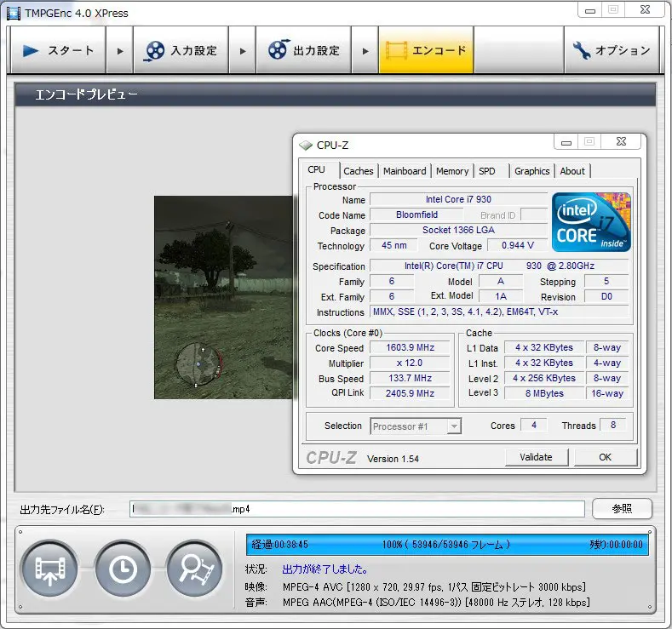This screenshot has height=629, width=672.
Task: Click the Instructions value MMX, SSE list
Action: [x=499, y=312]
